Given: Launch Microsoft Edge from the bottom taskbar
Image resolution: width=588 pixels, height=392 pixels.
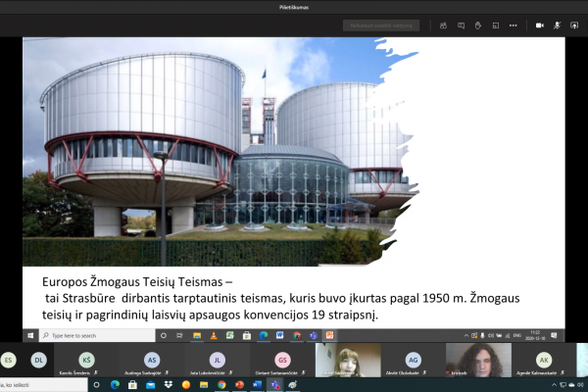Looking at the screenshot, I should pyautogui.click(x=115, y=385).
